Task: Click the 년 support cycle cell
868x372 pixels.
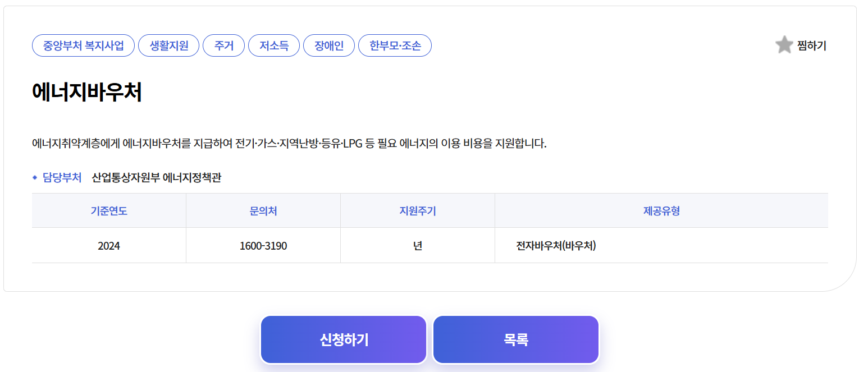Action: 417,245
